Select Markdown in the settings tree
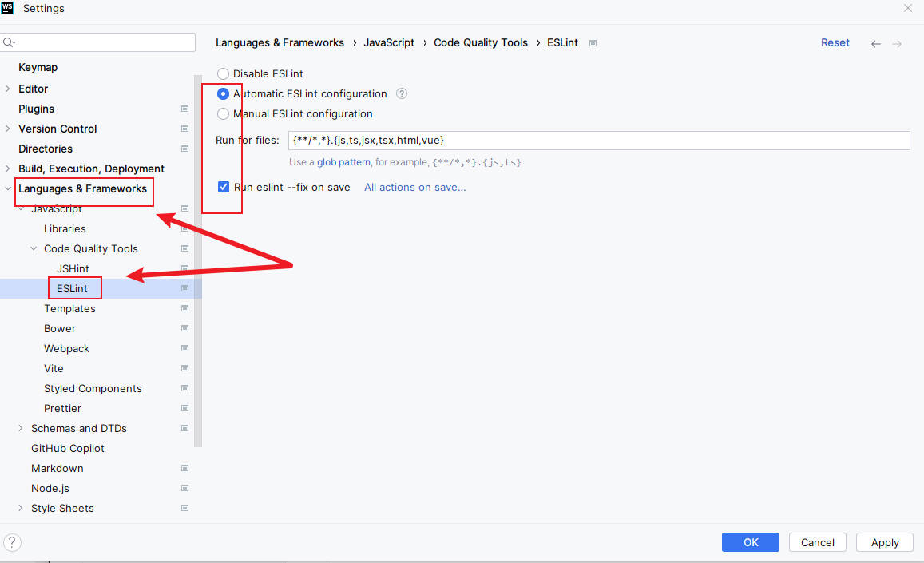 (x=58, y=469)
